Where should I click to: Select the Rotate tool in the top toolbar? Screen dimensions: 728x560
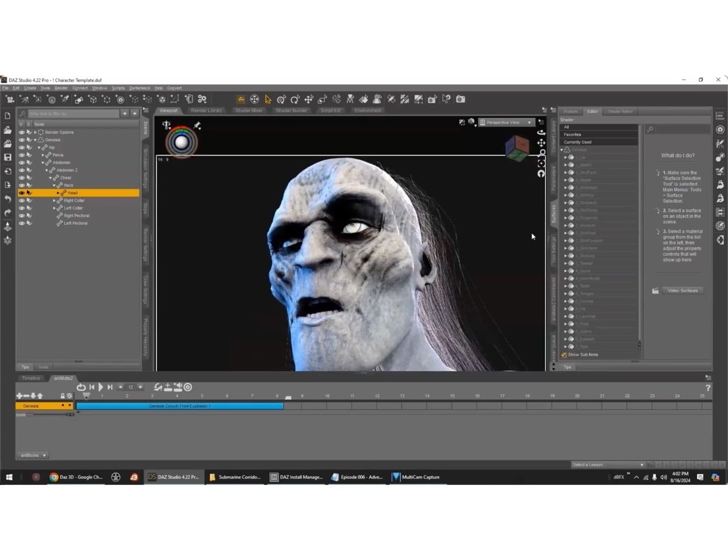click(295, 99)
